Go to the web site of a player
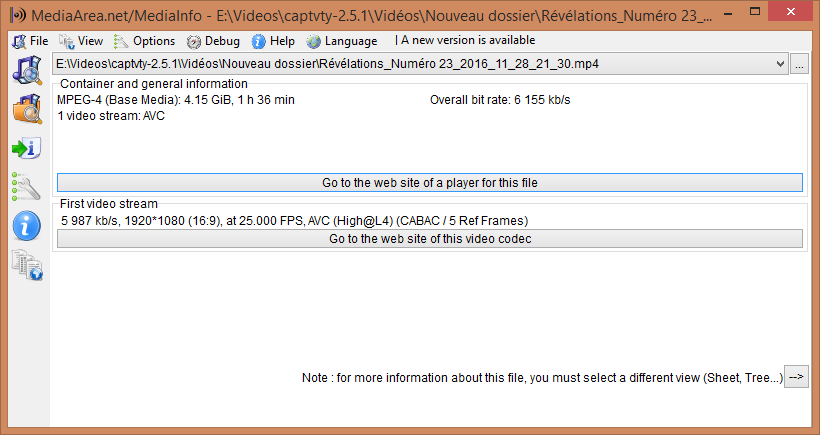Screen dimensions: 820x435 point(429,183)
